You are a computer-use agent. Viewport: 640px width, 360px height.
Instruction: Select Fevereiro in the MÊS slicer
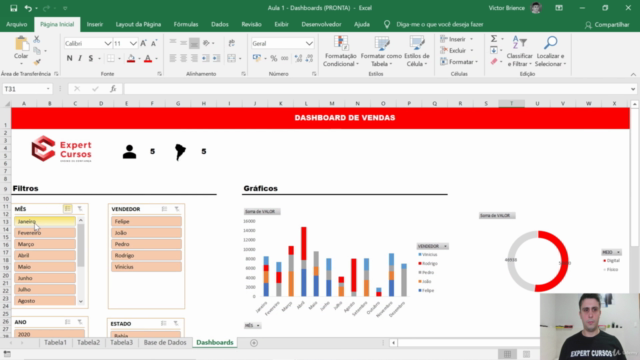click(45, 233)
